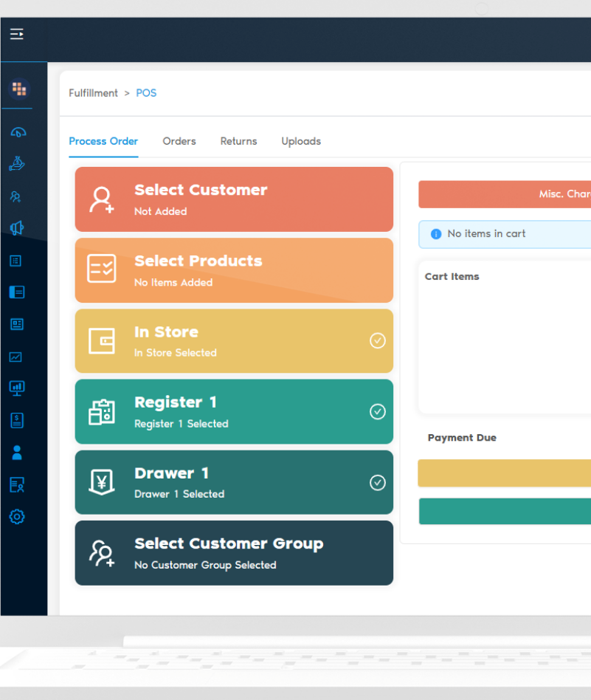591x700 pixels.
Task: Click the solid user profile sidebar icon
Action: [17, 453]
